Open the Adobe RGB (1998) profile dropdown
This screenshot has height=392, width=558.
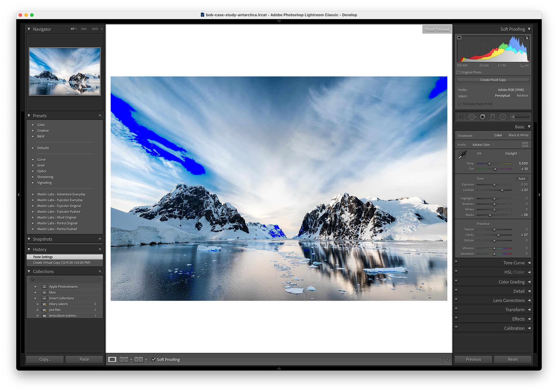pos(512,90)
